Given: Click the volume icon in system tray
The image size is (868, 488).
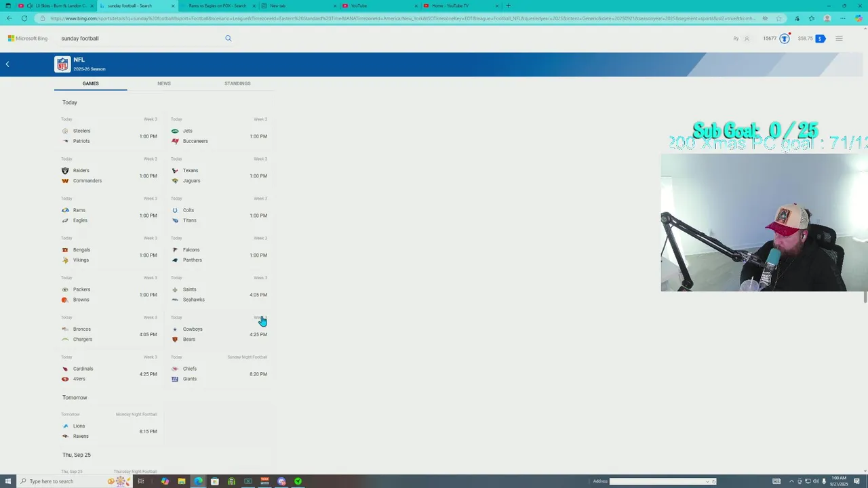Looking at the screenshot, I should tap(815, 481).
